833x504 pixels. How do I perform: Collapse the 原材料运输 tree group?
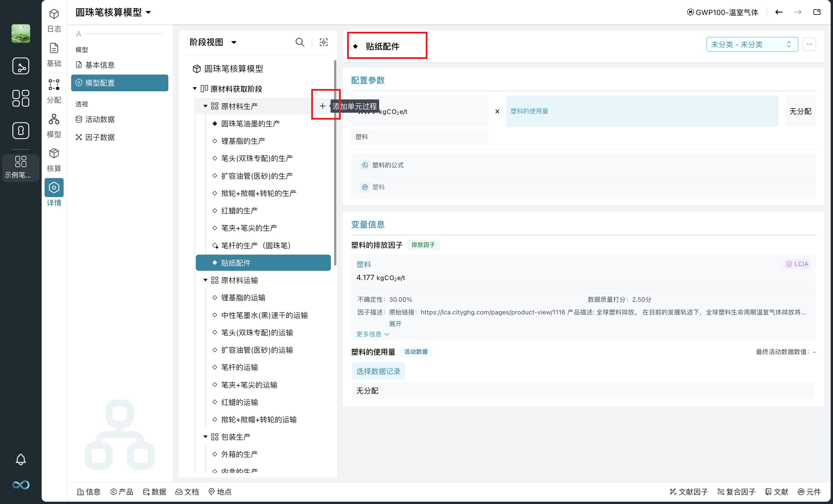(x=205, y=280)
